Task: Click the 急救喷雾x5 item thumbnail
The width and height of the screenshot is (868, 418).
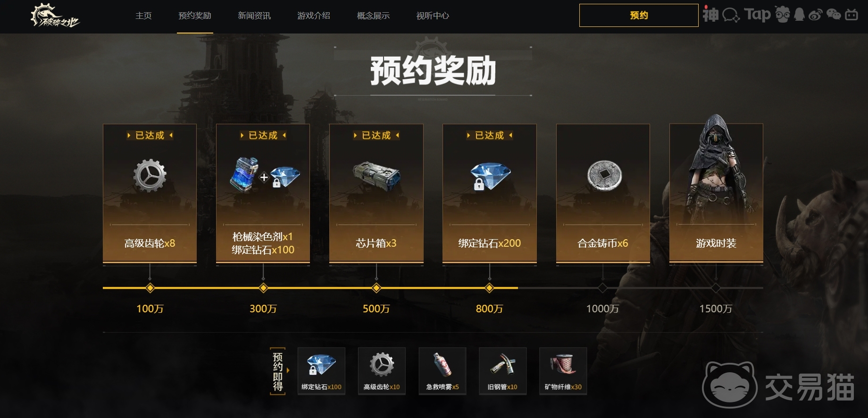Action: click(x=442, y=371)
